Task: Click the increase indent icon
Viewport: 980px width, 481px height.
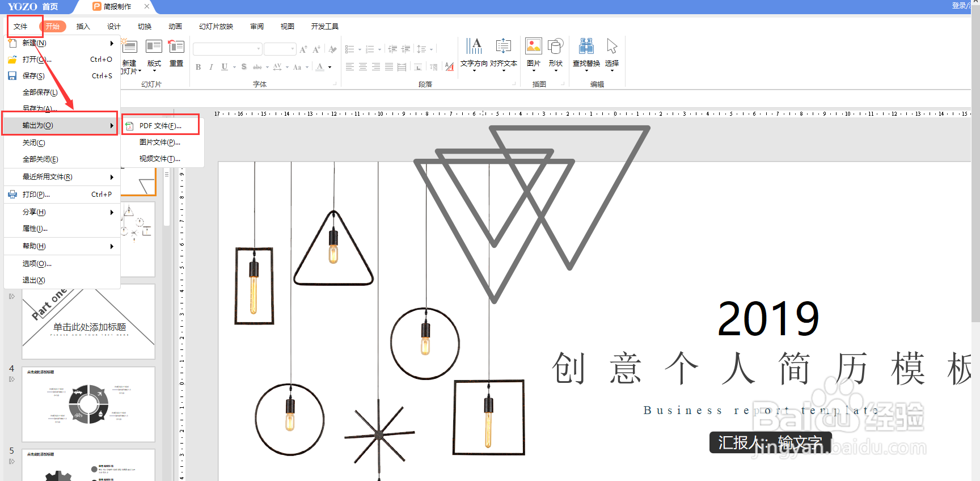Action: coord(406,49)
